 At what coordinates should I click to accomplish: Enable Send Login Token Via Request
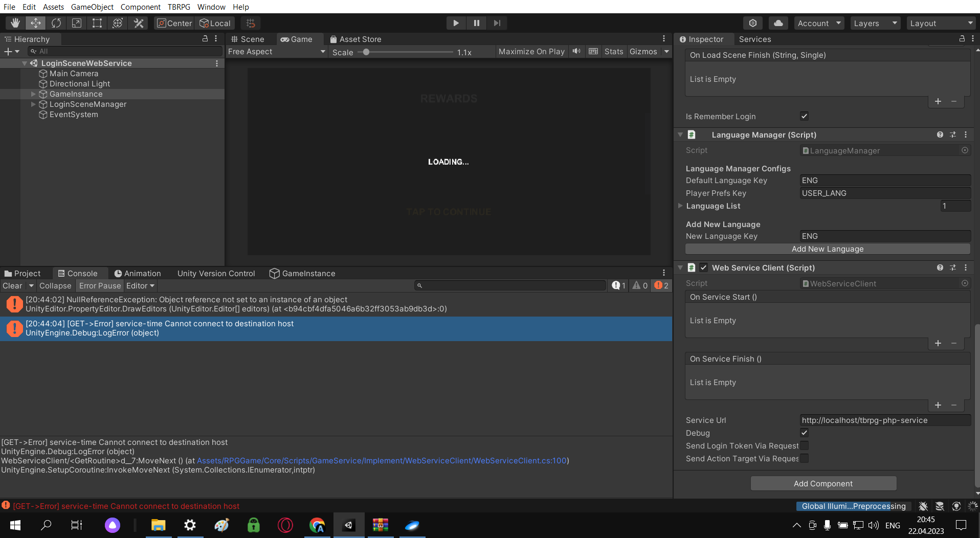[804, 445]
